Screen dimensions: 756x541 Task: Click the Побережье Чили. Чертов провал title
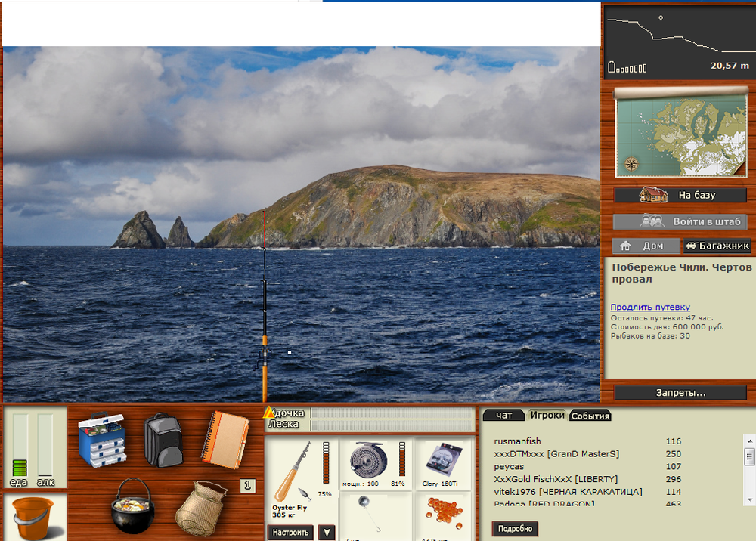coord(681,274)
